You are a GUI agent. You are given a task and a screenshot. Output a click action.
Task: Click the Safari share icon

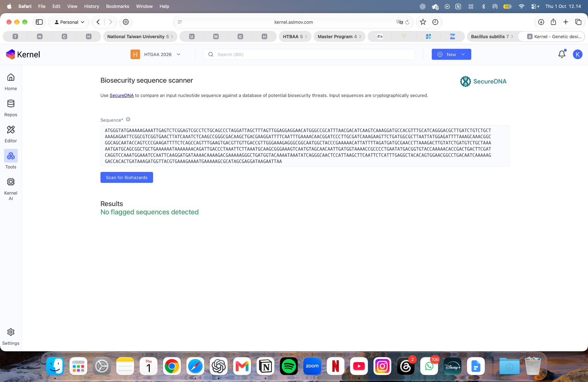(554, 22)
